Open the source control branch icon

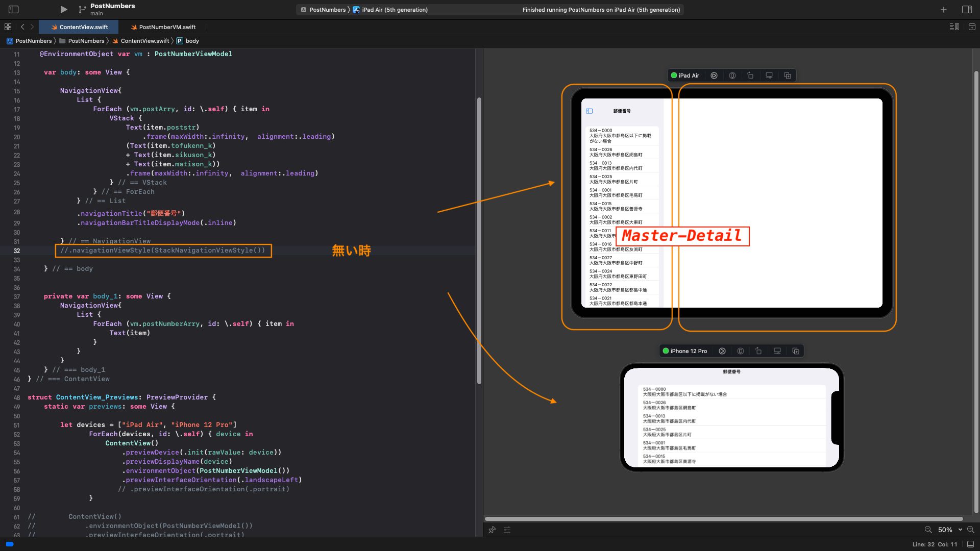pos(82,9)
